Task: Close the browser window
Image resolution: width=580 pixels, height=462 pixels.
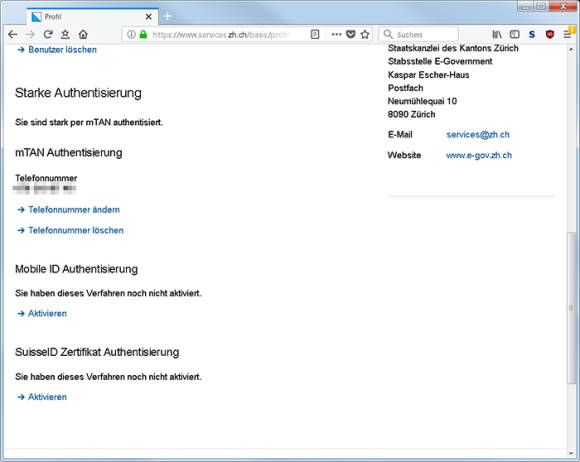Action: [564, 6]
